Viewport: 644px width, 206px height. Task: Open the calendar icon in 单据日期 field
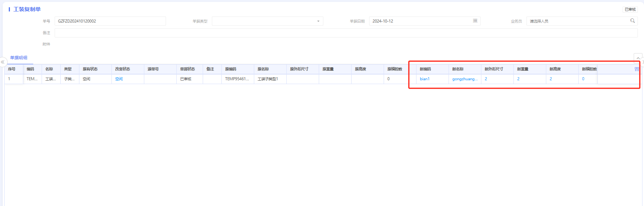pyautogui.click(x=475, y=21)
